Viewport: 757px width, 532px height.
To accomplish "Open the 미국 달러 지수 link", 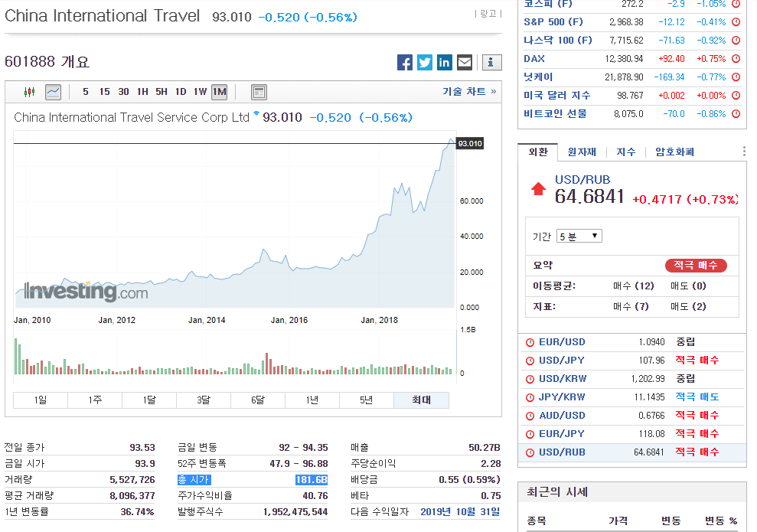I will click(557, 96).
